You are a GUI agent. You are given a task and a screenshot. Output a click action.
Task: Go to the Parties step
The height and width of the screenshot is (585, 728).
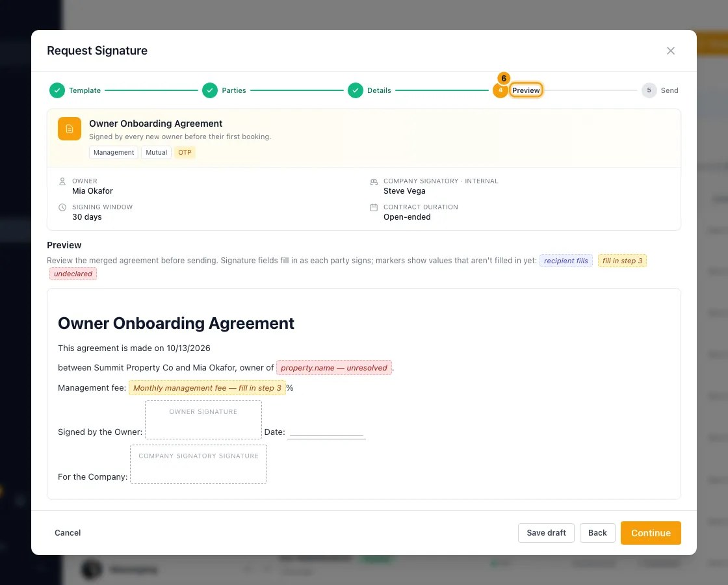coord(224,90)
